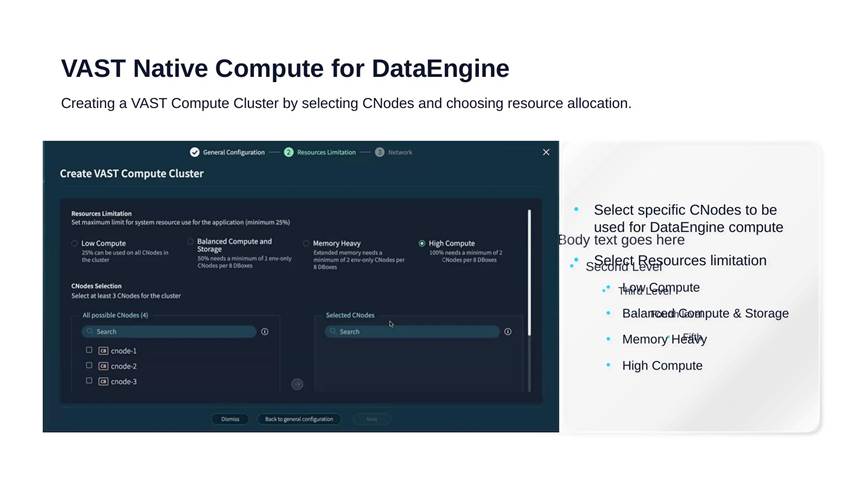This screenshot has height=486, width=864.
Task: Close the Create VAST Compute Cluster dialog
Action: pos(546,152)
